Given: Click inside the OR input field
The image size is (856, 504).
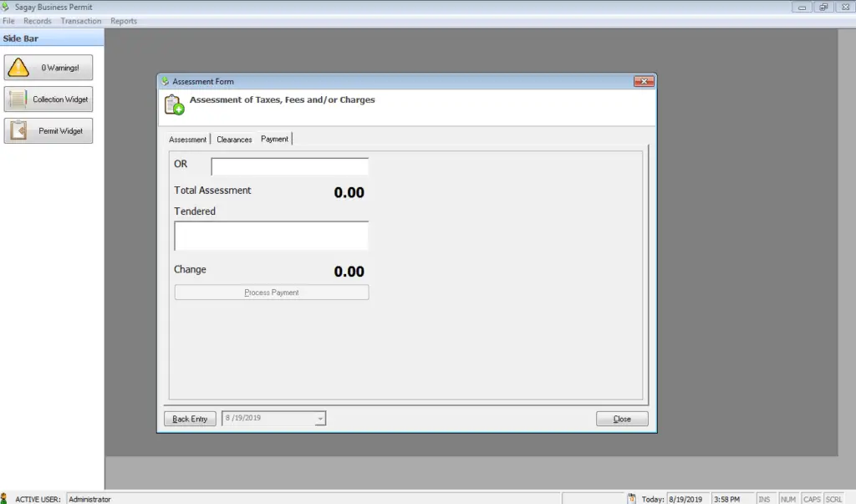Looking at the screenshot, I should coord(288,165).
